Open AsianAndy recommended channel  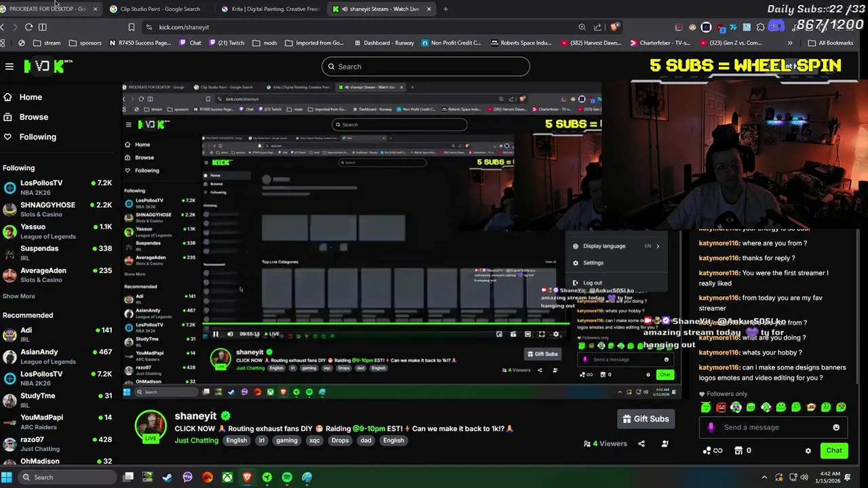57,356
